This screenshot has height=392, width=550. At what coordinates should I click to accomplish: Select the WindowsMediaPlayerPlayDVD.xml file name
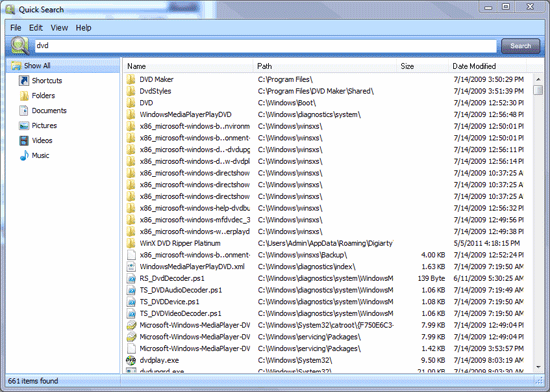point(192,266)
